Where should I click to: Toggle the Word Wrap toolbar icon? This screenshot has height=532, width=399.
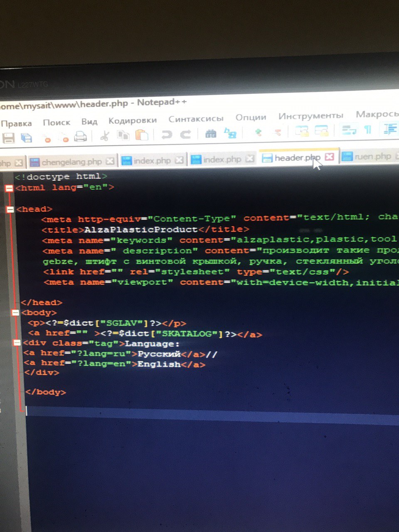tap(349, 130)
